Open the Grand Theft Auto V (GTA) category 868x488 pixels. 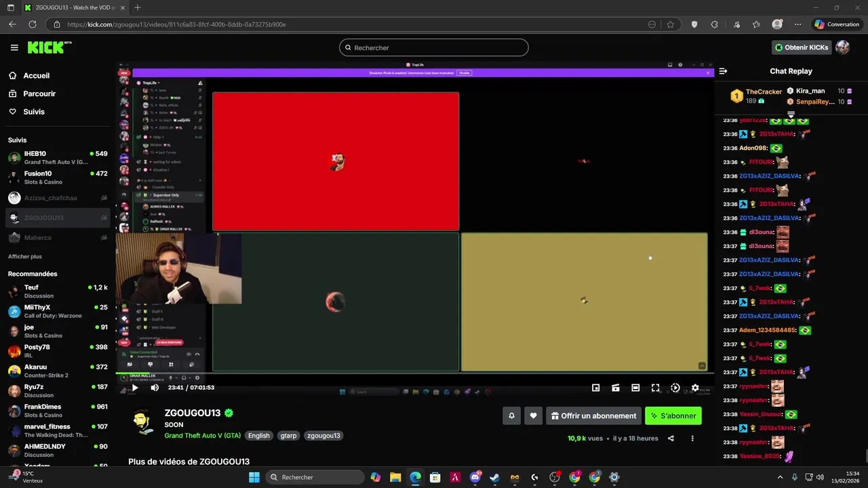202,436
